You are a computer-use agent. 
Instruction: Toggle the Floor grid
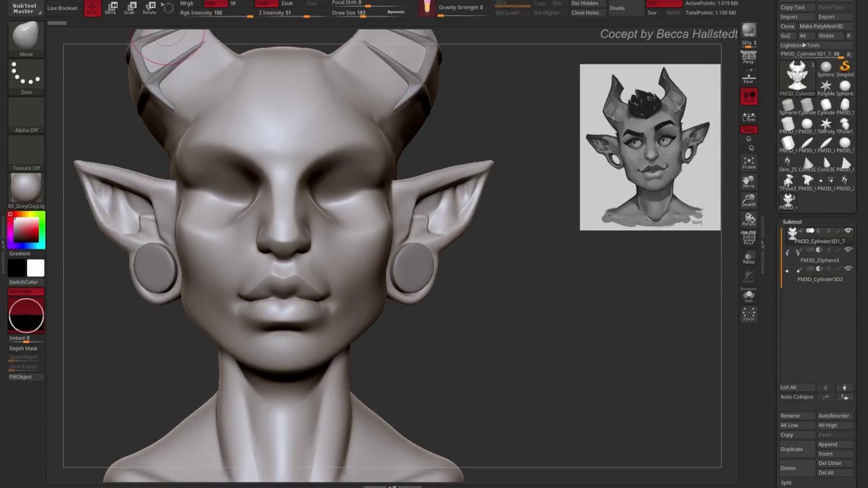[749, 76]
